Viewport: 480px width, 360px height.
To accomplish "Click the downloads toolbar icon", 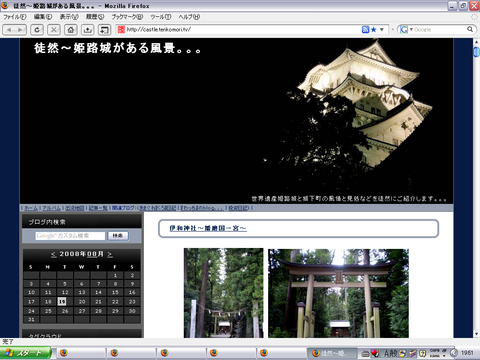I will point(88,30).
